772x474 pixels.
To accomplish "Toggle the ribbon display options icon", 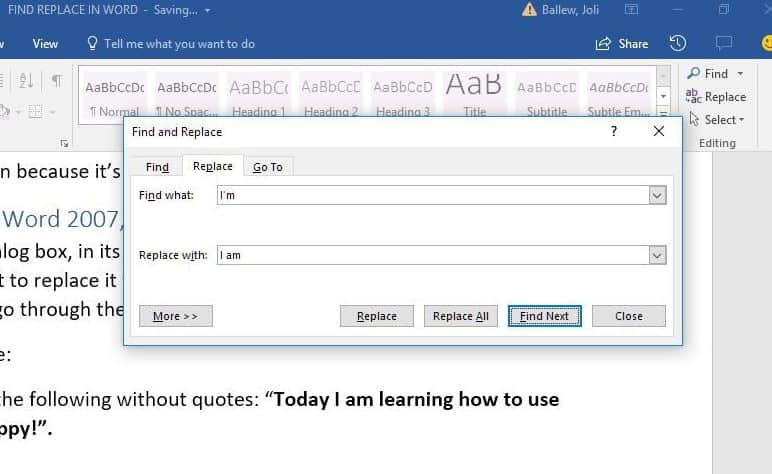I will click(x=632, y=9).
